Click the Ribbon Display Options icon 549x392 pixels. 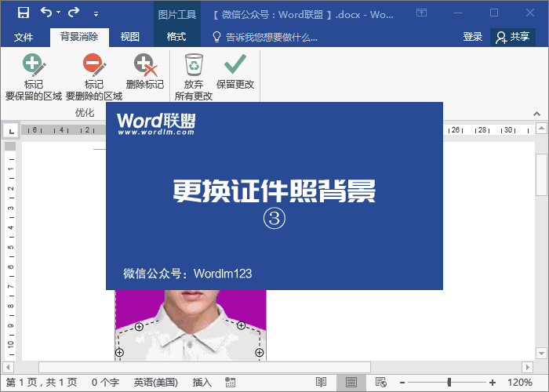[422, 13]
